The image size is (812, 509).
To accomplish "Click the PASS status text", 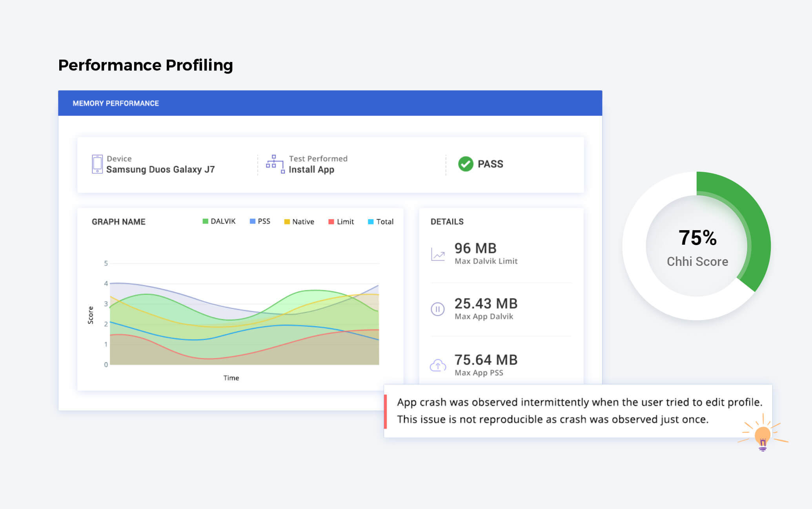I will tap(490, 164).
